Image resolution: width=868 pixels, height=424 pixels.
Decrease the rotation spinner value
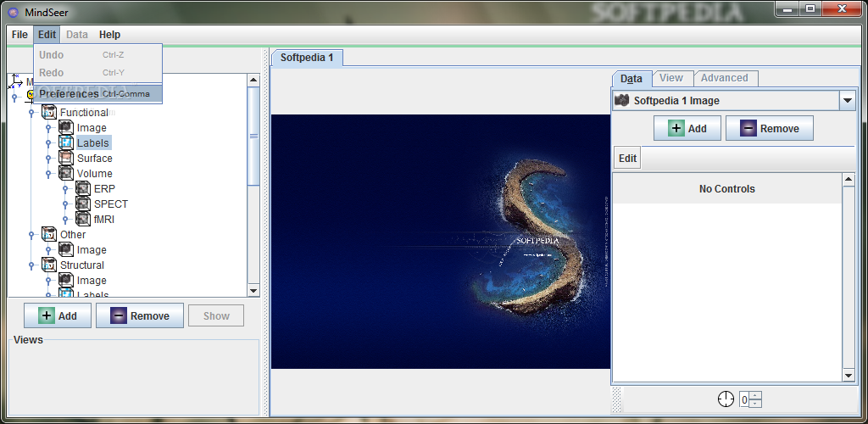(756, 404)
